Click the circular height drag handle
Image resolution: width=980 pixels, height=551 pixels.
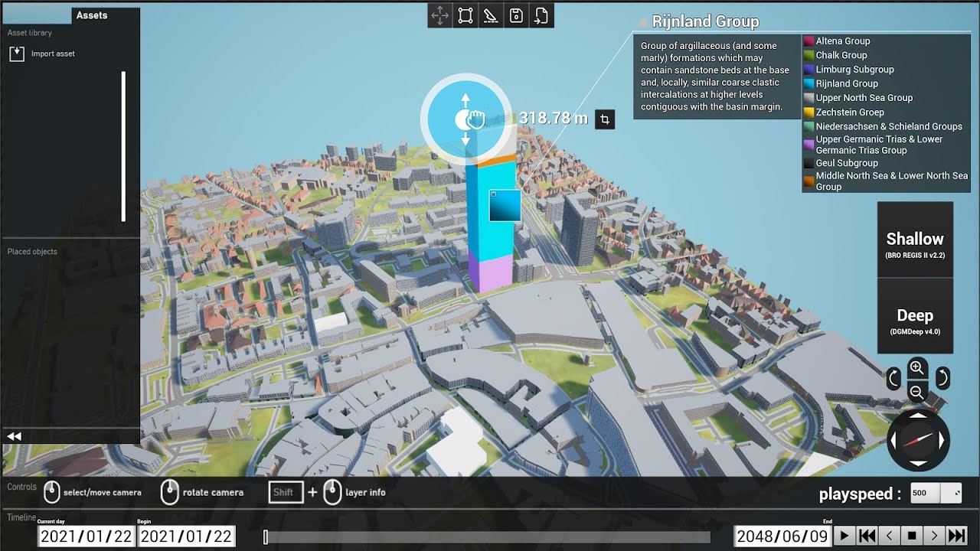click(x=465, y=119)
